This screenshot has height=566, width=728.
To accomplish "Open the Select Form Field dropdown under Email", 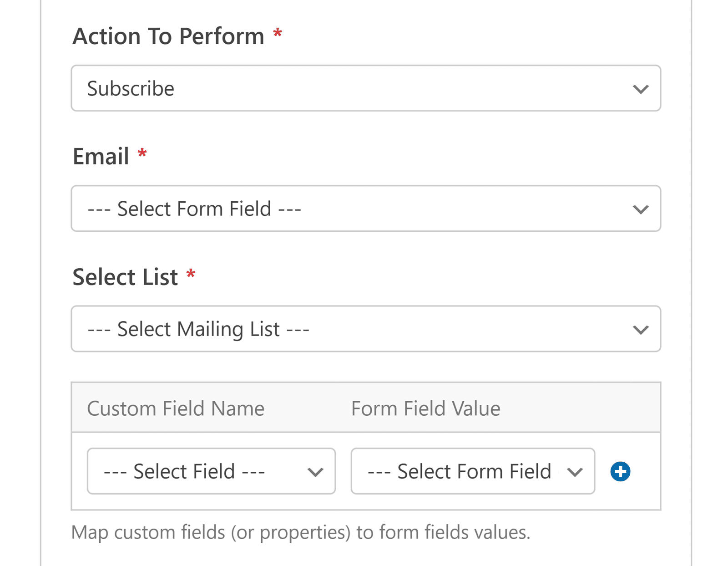I will coord(364,209).
